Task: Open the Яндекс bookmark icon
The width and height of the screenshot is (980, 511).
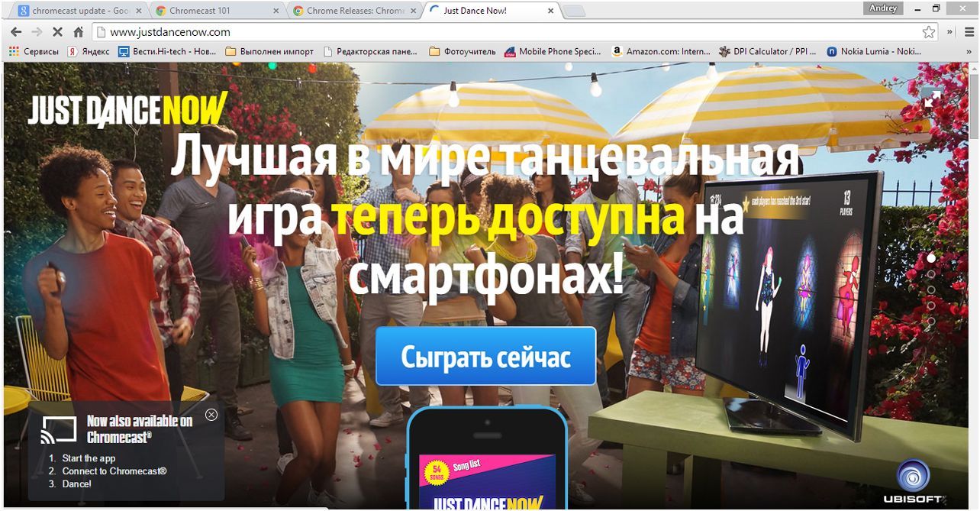Action: [x=71, y=51]
